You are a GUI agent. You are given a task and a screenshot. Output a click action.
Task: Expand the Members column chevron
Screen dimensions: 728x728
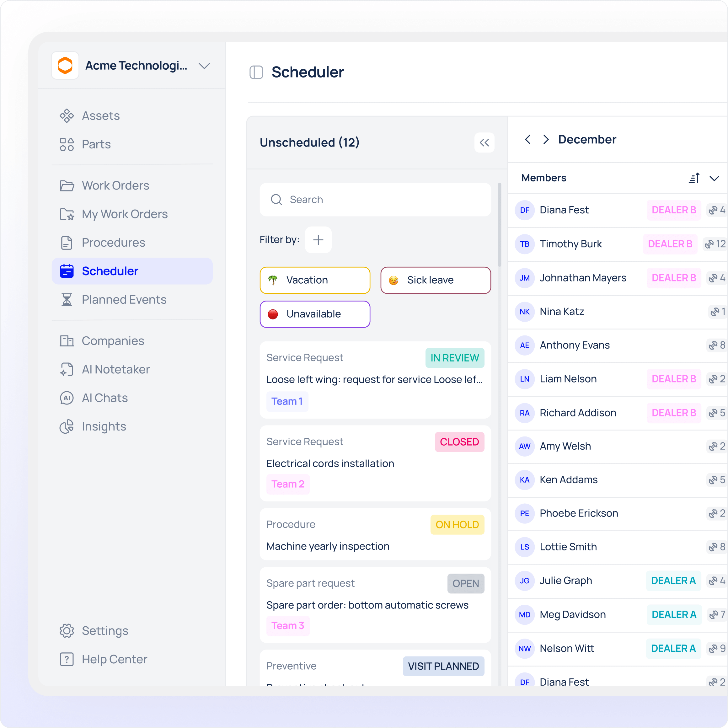pos(714,178)
